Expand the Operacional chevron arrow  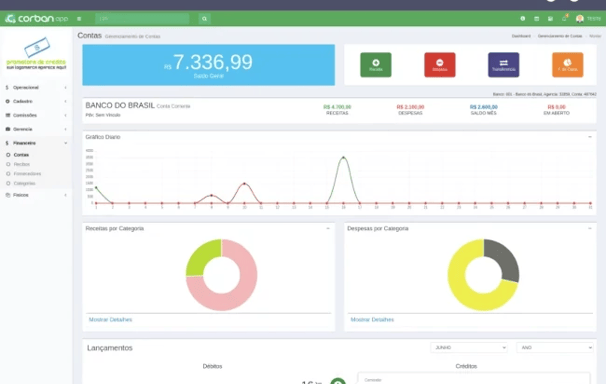pos(65,88)
